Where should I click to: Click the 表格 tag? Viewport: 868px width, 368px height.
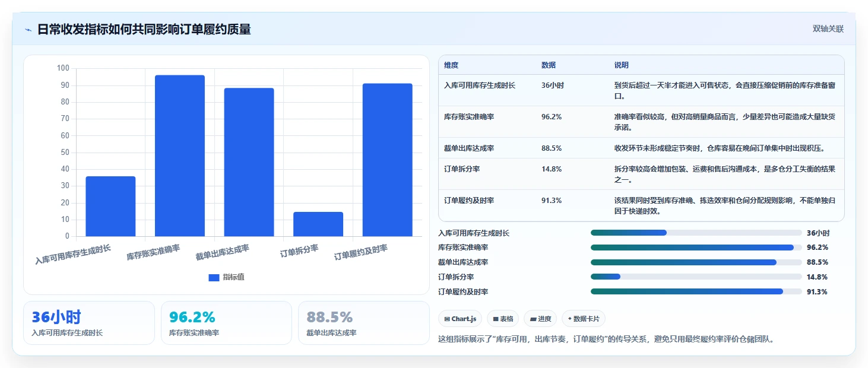pos(503,319)
